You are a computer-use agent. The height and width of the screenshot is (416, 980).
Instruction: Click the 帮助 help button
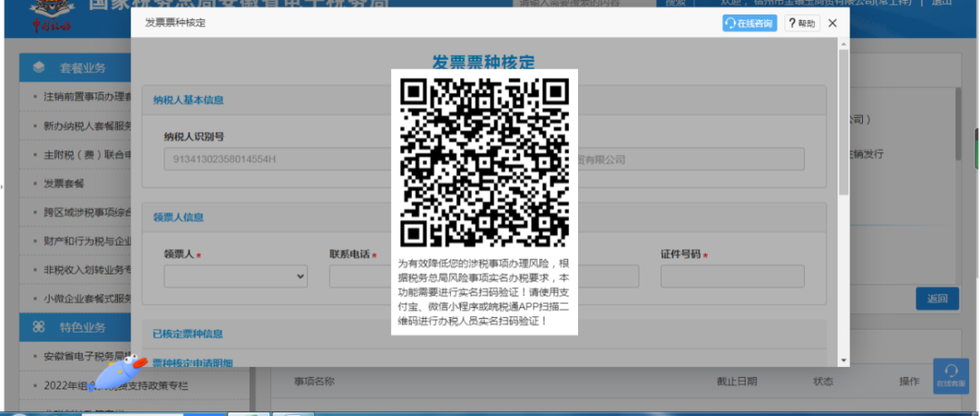coord(802,24)
